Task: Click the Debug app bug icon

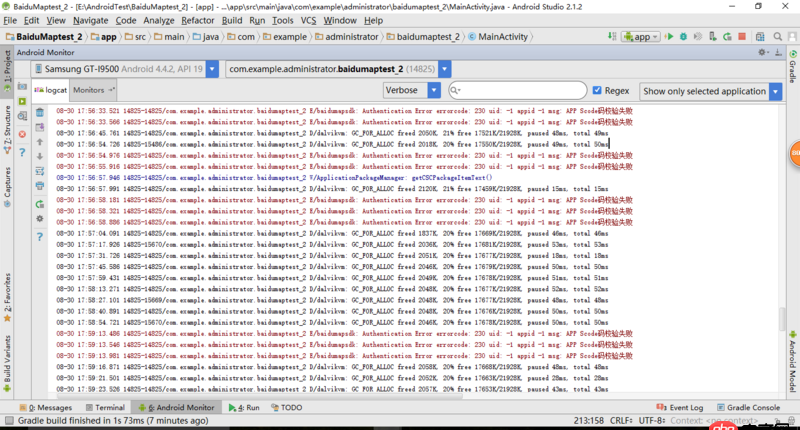Action: point(683,37)
